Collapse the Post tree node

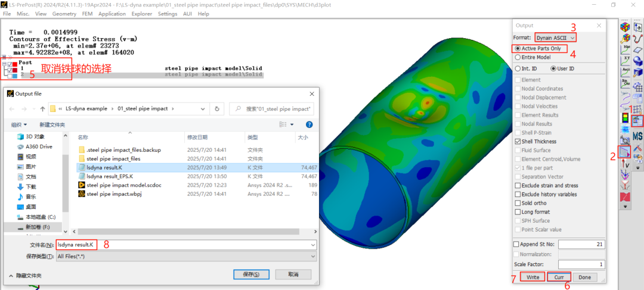tap(4, 64)
